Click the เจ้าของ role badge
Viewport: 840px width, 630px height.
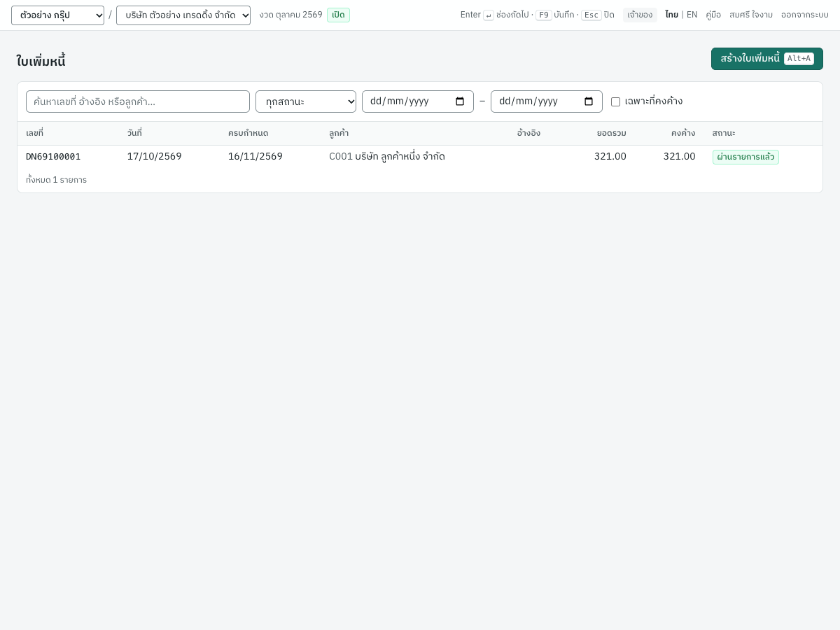click(x=640, y=15)
